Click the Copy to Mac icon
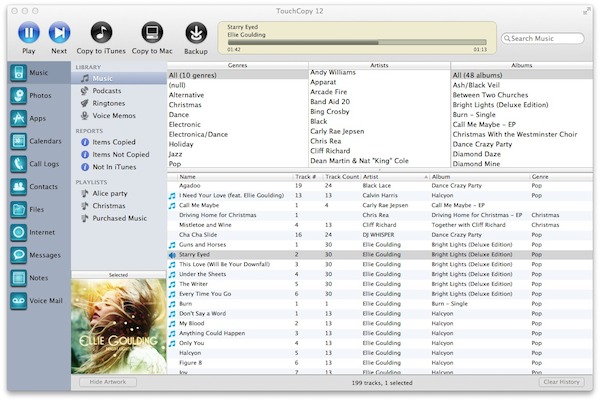 pos(151,33)
